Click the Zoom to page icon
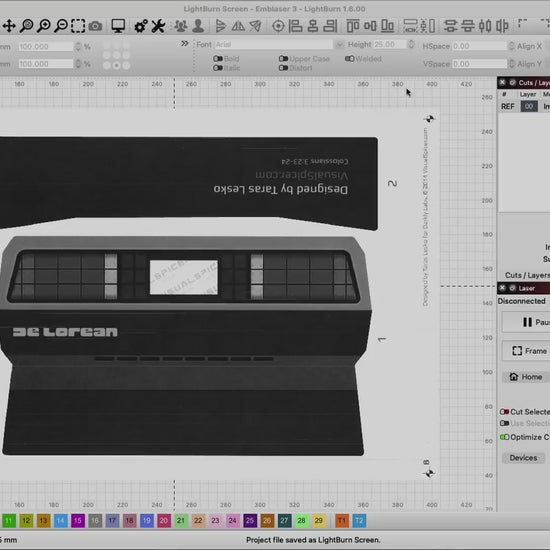 pyautogui.click(x=27, y=26)
